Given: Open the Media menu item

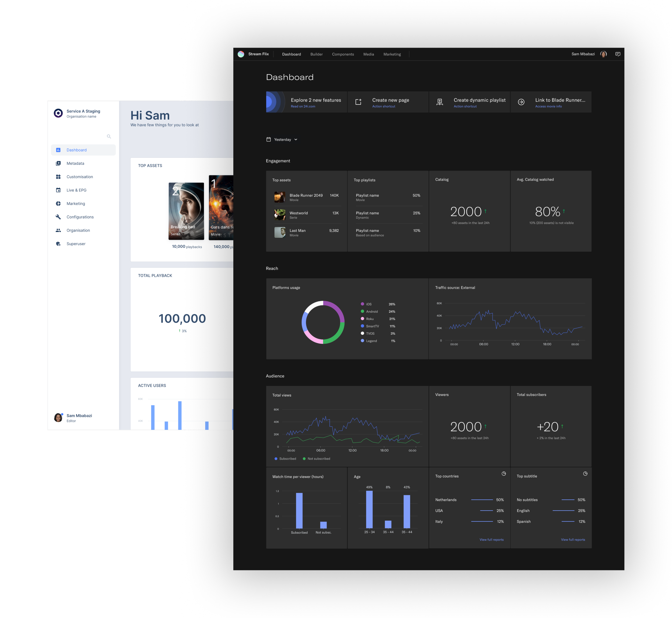Looking at the screenshot, I should click(x=369, y=54).
